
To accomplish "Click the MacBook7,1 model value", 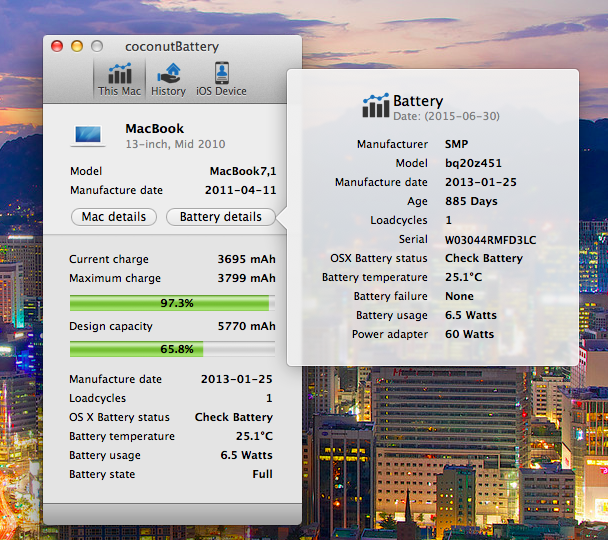I will tap(243, 171).
